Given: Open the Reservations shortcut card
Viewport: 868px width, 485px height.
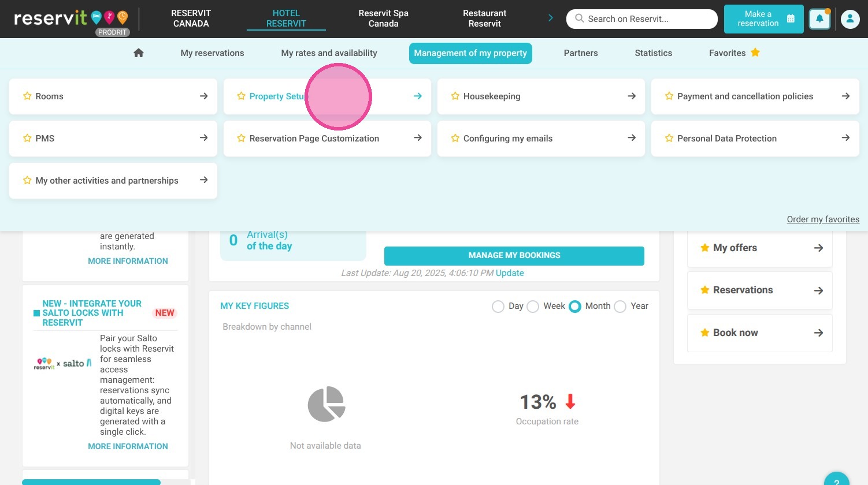Looking at the screenshot, I should [x=760, y=290].
